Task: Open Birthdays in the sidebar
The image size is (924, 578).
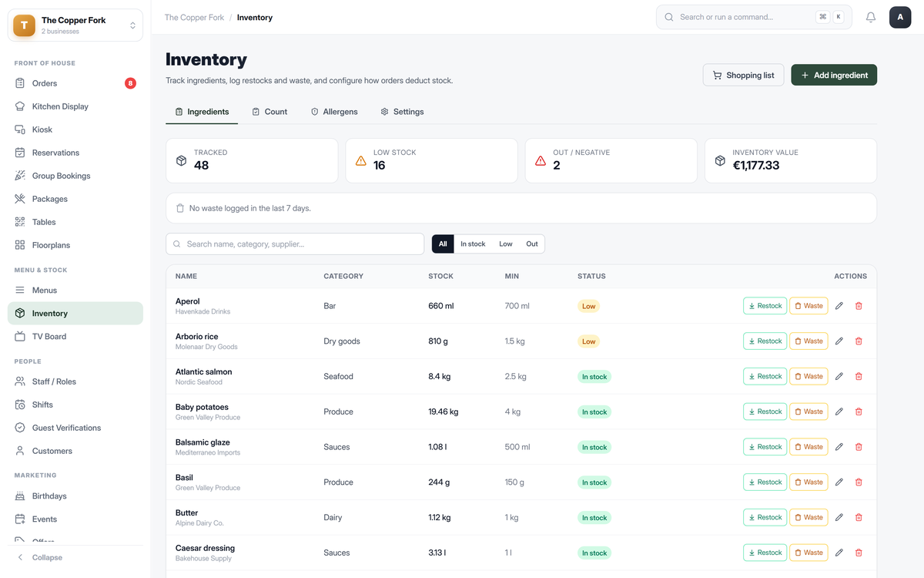Action: tap(75, 496)
